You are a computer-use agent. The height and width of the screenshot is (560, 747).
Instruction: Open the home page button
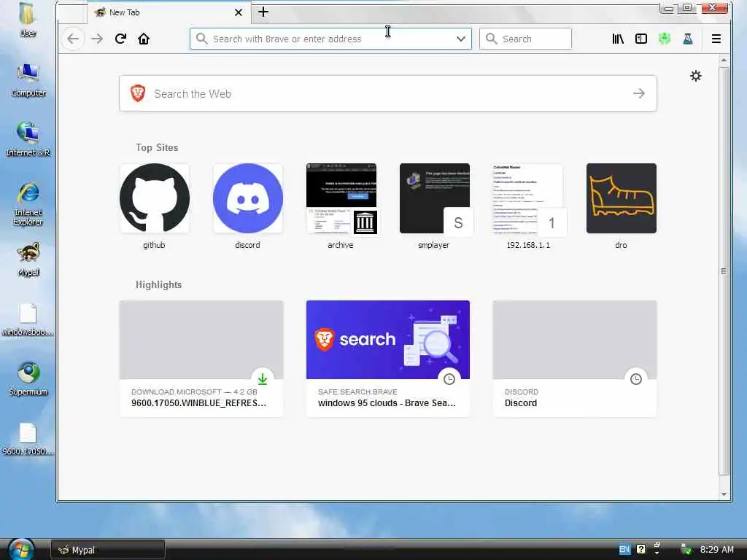click(144, 39)
